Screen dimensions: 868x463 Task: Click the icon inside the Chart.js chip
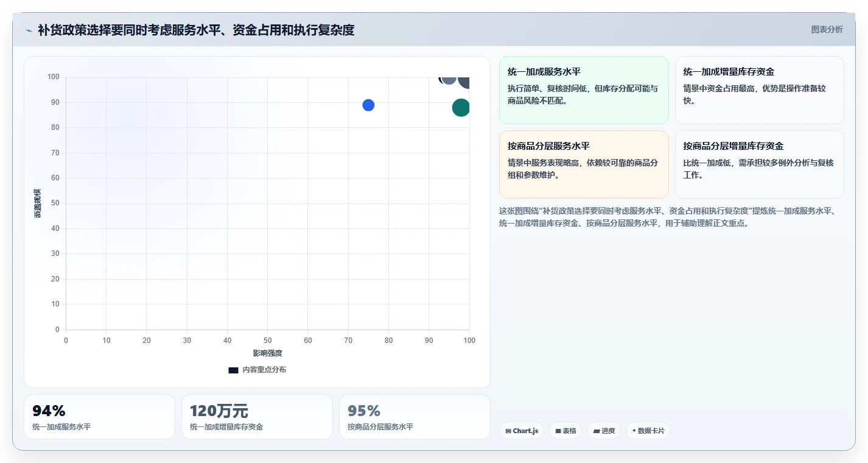(x=508, y=431)
